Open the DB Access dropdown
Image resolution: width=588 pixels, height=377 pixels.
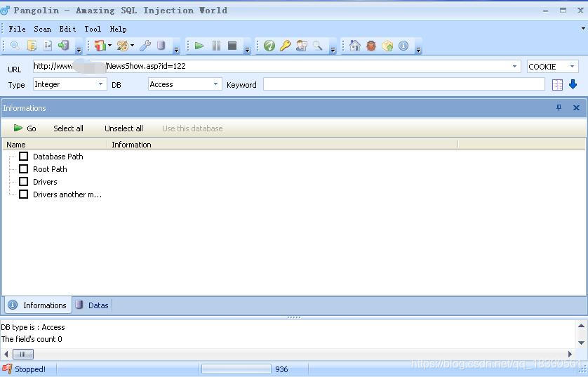coord(215,84)
